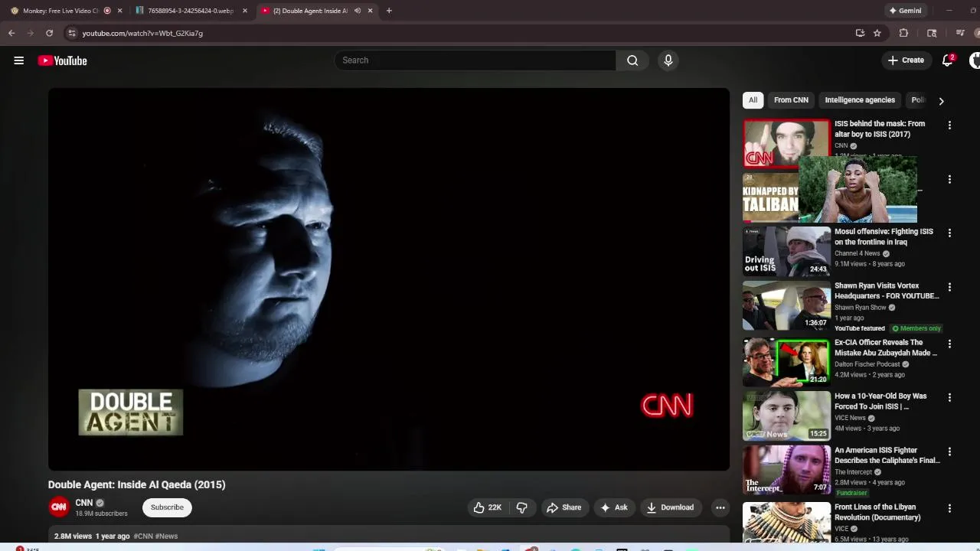Reload the current page
Image resolution: width=980 pixels, height=551 pixels.
point(49,33)
